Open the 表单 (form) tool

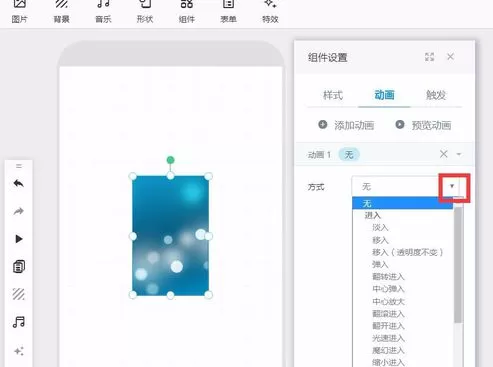pyautogui.click(x=228, y=12)
